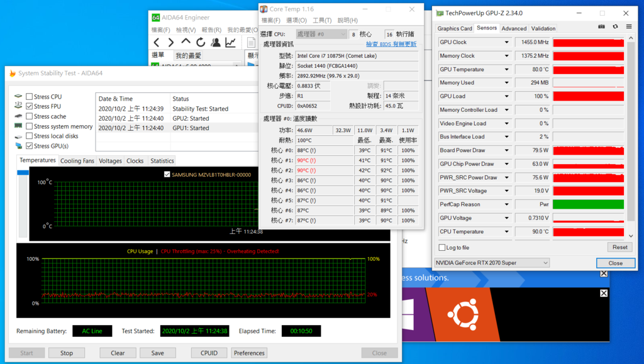This screenshot has width=644, height=364.
Task: Click AIDA64 forward arrow toolbar icon
Action: coord(171,42)
